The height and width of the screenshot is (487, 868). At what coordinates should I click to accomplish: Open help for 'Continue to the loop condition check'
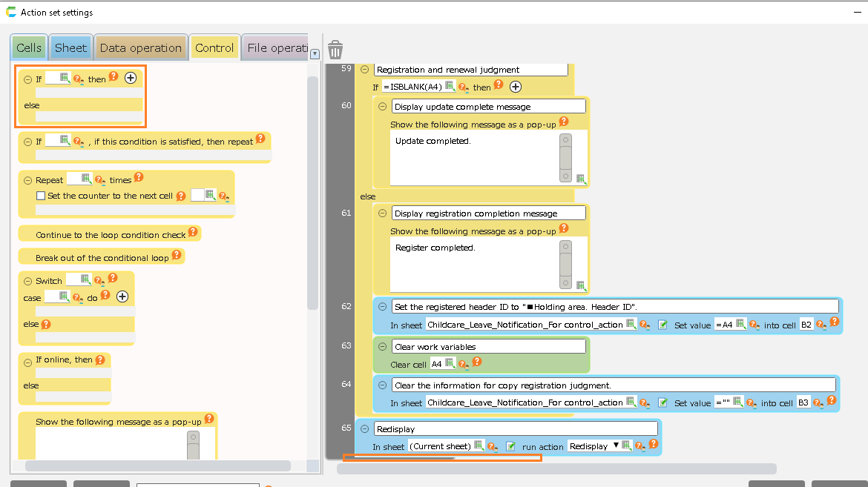pyautogui.click(x=192, y=232)
